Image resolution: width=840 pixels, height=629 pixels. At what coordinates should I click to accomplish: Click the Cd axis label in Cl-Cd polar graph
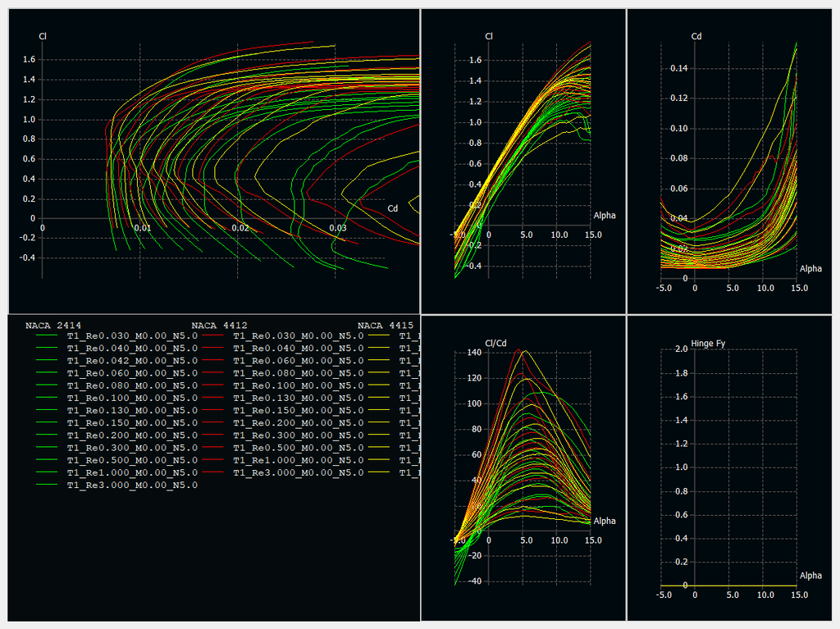tap(393, 209)
